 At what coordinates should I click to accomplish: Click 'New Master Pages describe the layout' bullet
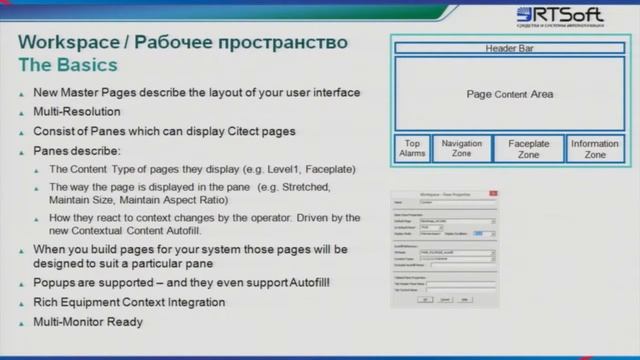coord(197,93)
